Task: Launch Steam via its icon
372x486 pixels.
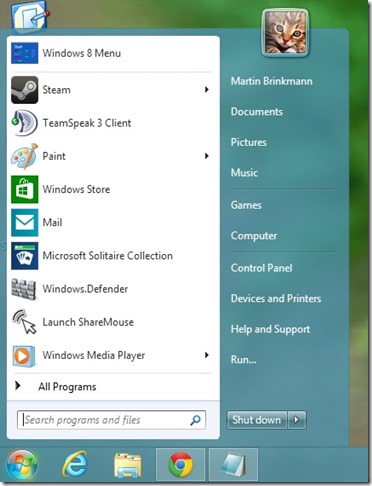Action: tap(24, 90)
